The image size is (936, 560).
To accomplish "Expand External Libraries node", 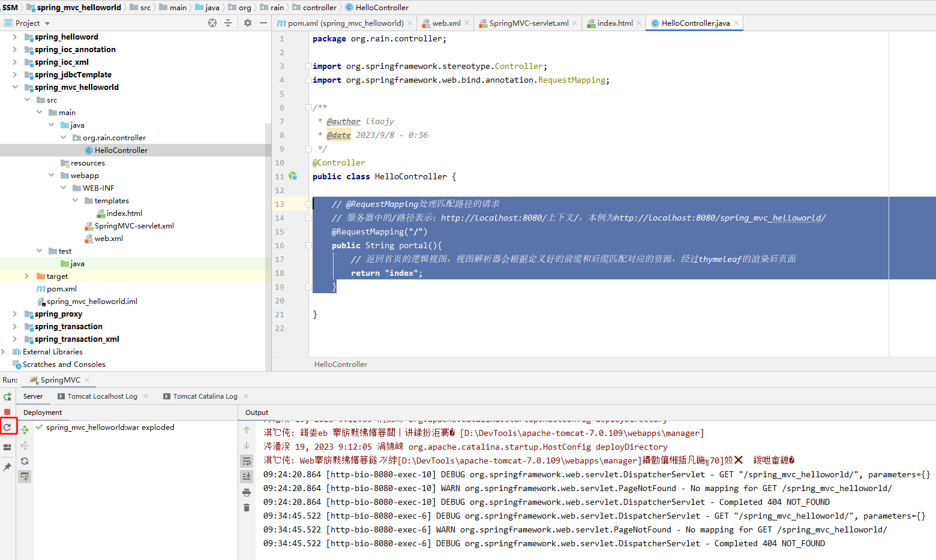I will [3, 351].
